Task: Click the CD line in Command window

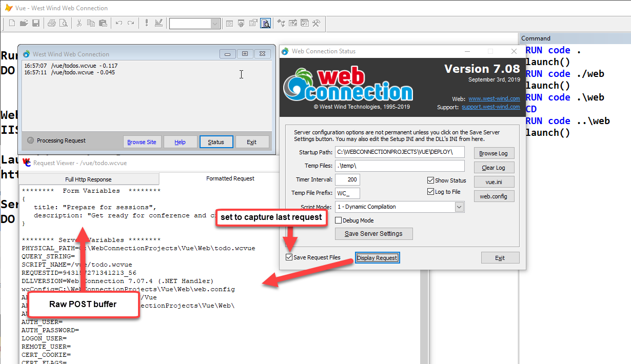Action: [x=531, y=109]
